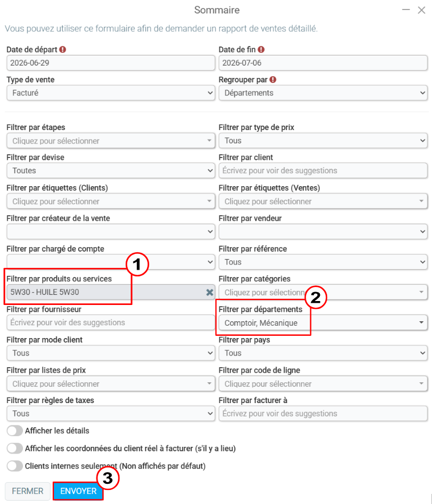The height and width of the screenshot is (504, 432).
Task: Clear the 5W30 product filter
Action: tap(209, 292)
